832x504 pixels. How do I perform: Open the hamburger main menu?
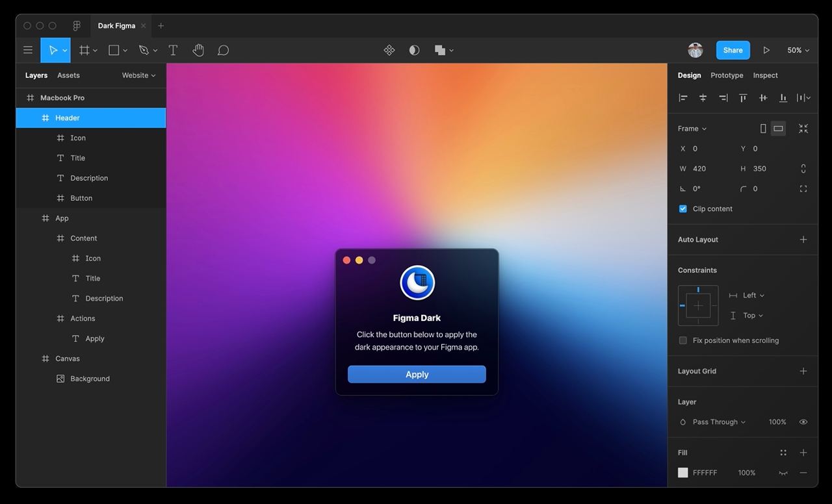(x=28, y=50)
